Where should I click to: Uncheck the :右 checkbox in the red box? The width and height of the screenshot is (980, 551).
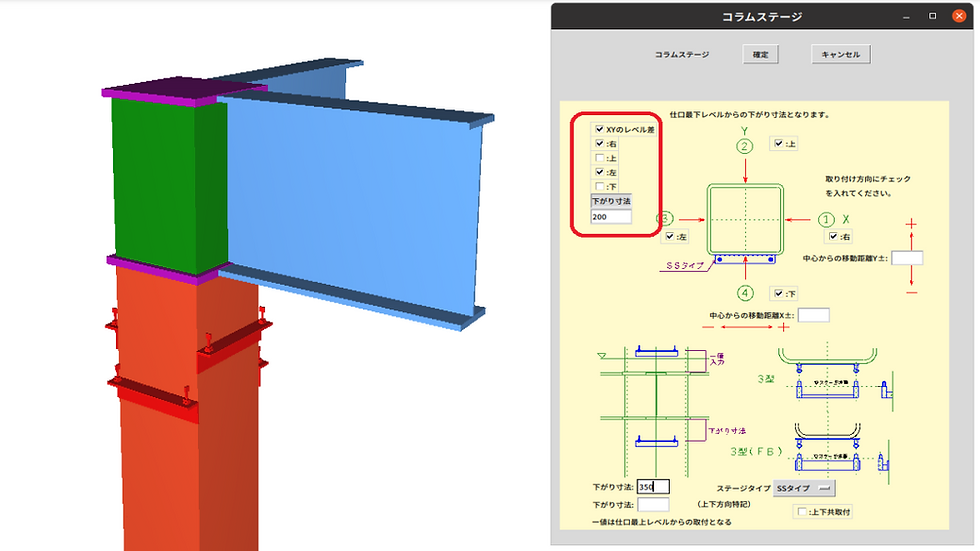[599, 144]
